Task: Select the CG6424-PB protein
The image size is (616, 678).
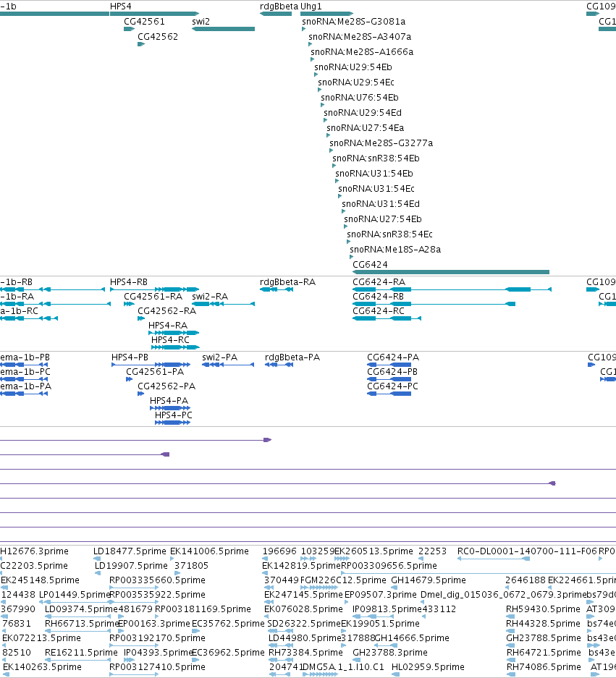Action: pyautogui.click(x=389, y=379)
